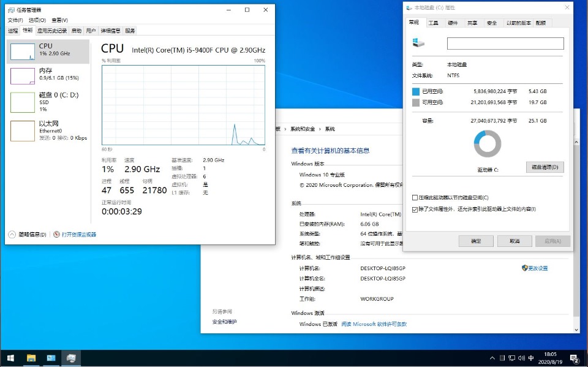
Task: Click the System window scrollbar down arrow
Action: [x=577, y=330]
